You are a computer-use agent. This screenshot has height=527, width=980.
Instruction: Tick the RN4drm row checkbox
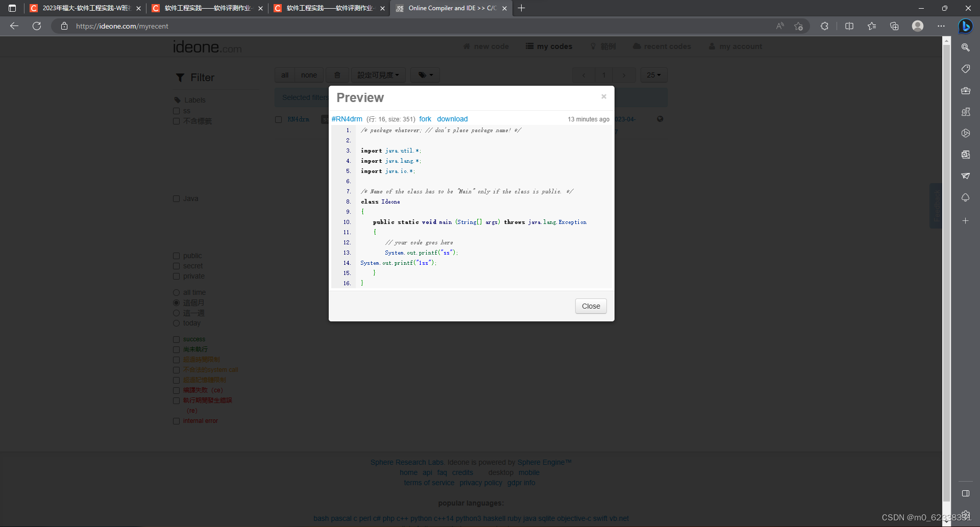click(278, 119)
